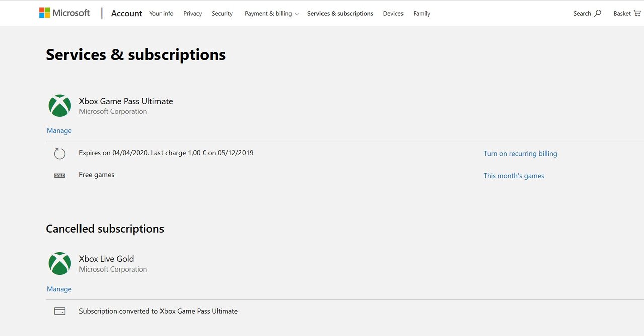Click the Account heading link
644x336 pixels.
pos(127,14)
